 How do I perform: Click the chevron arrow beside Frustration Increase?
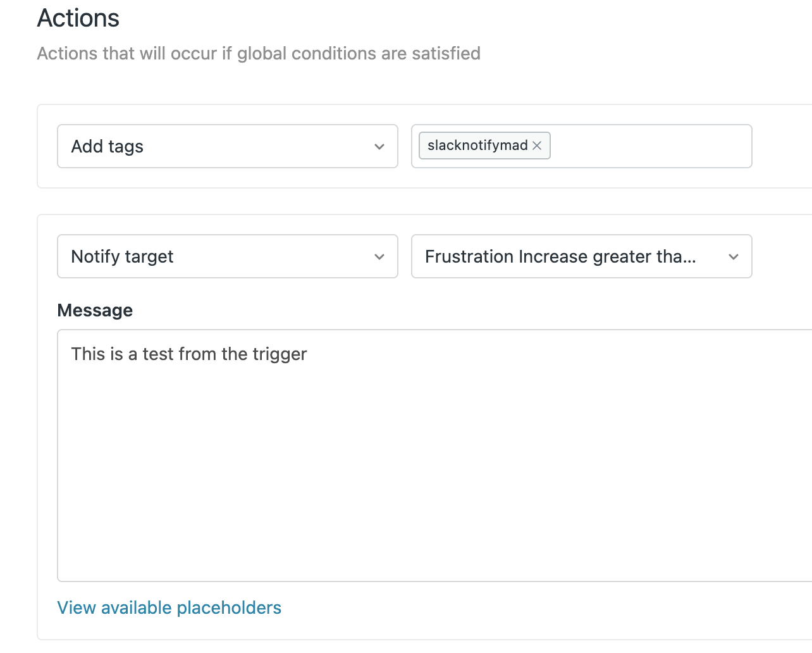pos(734,257)
